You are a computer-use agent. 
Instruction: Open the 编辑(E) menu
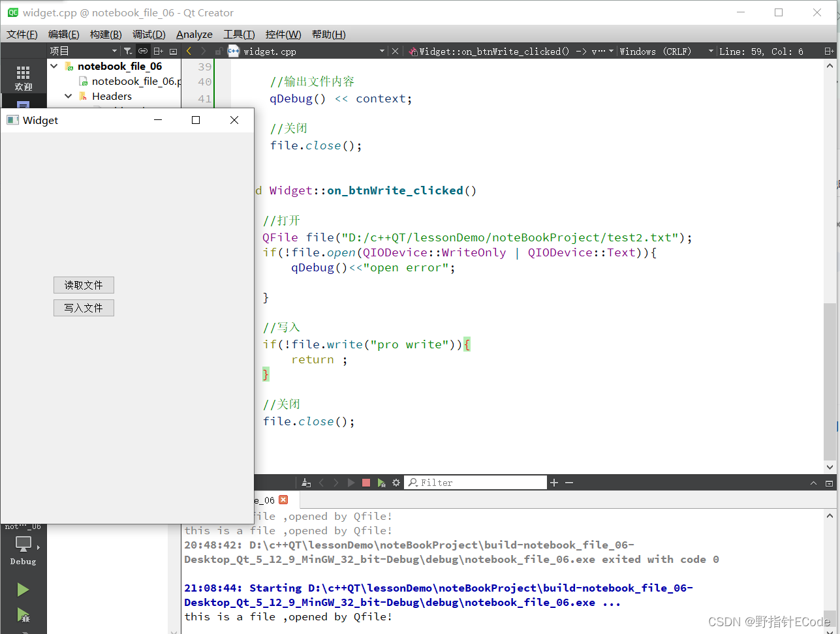click(x=64, y=34)
